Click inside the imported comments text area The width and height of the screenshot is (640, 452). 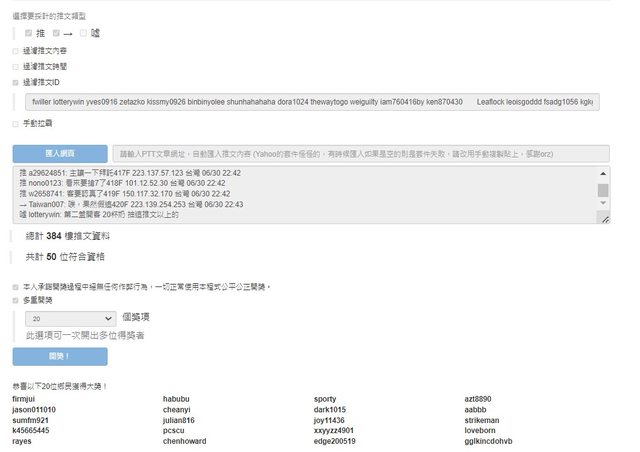tap(300, 194)
